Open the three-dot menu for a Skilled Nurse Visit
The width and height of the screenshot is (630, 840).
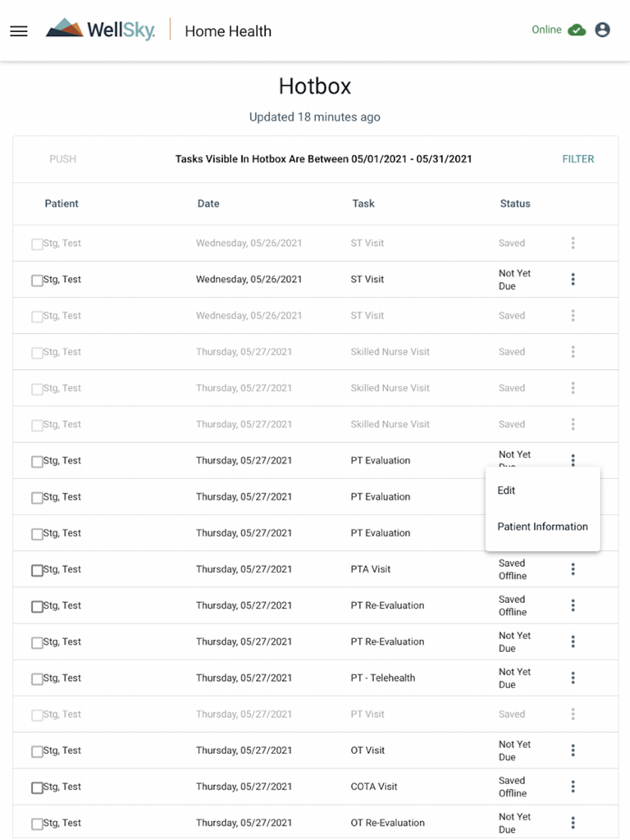[x=573, y=351]
